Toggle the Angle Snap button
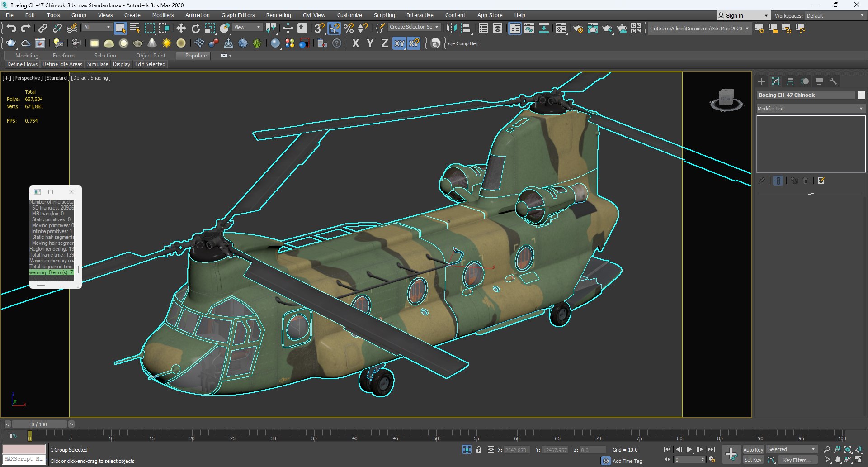 [334, 29]
